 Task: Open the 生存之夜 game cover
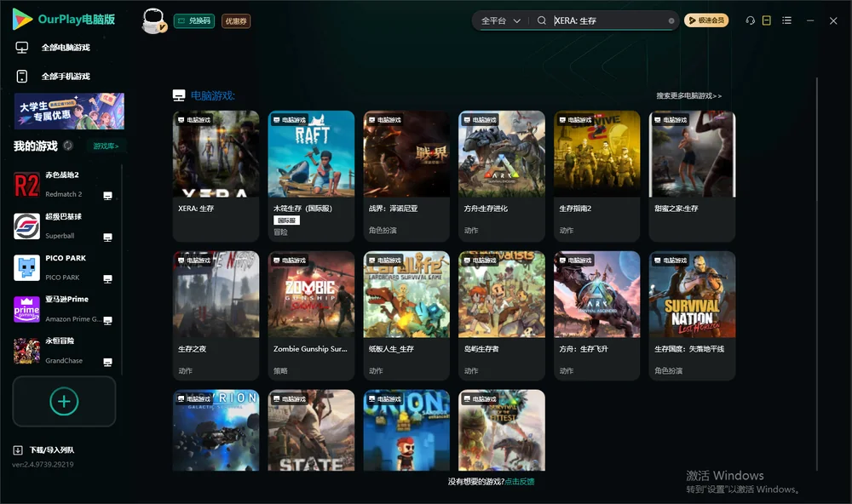tap(216, 295)
